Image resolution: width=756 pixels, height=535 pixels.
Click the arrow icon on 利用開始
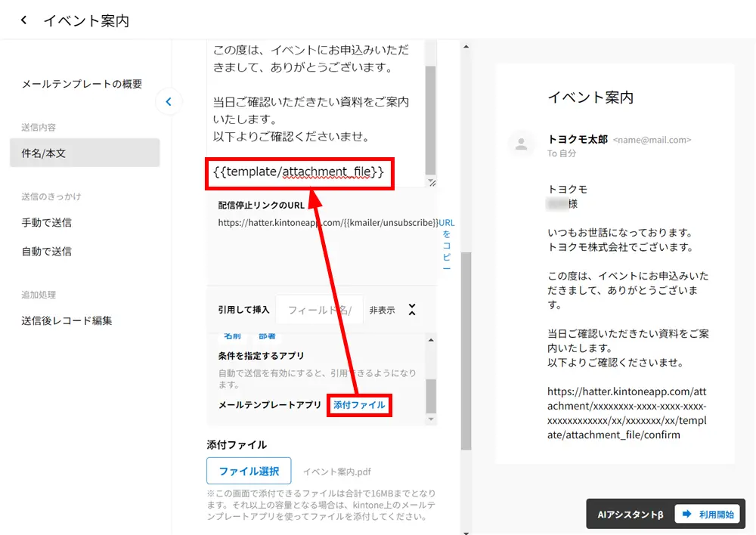(x=687, y=514)
